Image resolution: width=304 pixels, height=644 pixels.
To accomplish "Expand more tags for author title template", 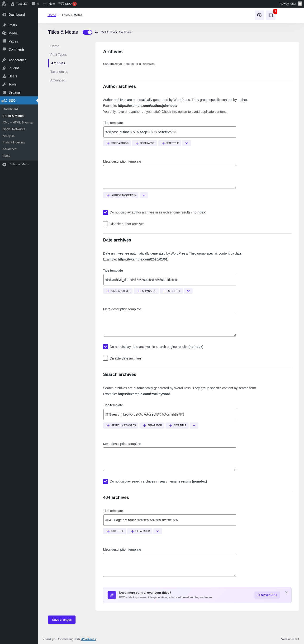I will (x=186, y=143).
